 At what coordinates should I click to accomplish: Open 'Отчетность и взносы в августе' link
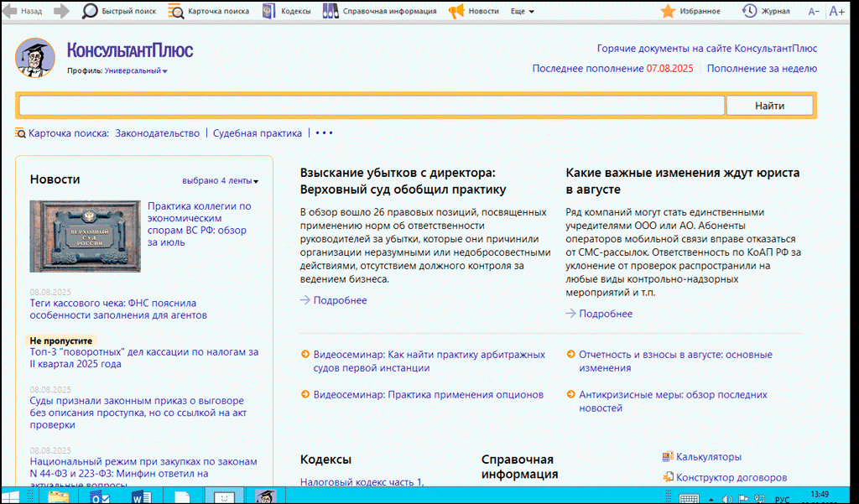click(x=675, y=361)
